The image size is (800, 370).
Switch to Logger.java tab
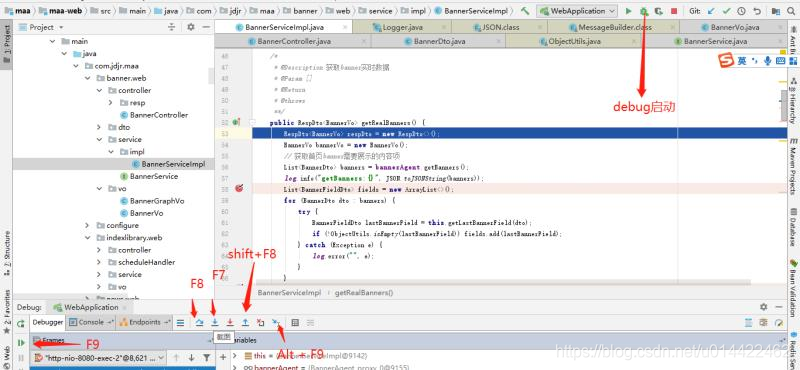[403, 27]
